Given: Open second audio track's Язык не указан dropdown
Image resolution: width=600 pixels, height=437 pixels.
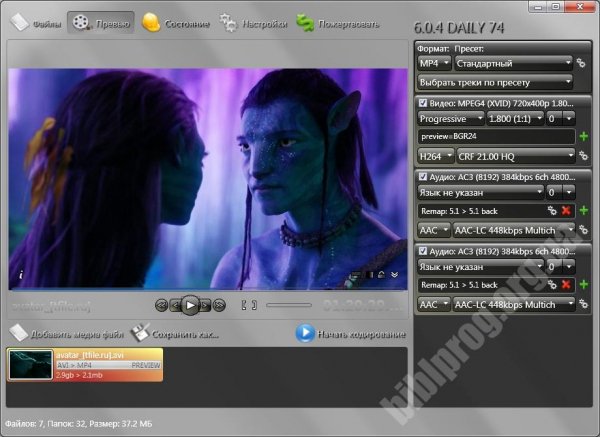Looking at the screenshot, I should [481, 266].
